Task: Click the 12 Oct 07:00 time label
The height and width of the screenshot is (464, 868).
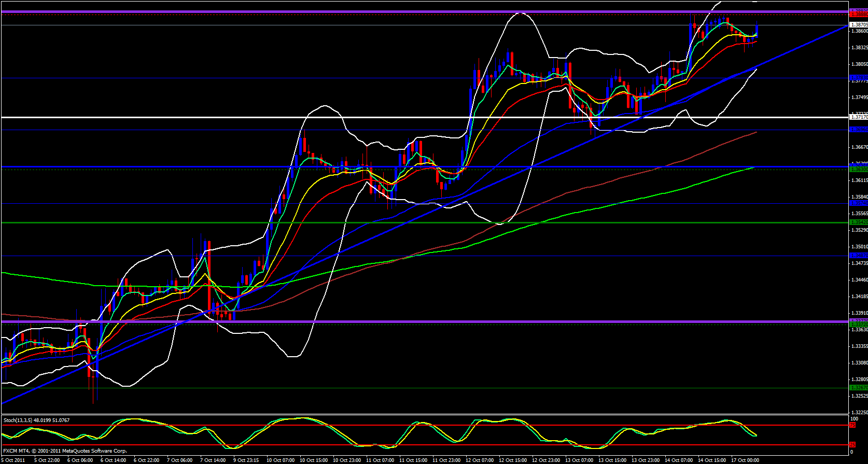Action: click(x=480, y=460)
